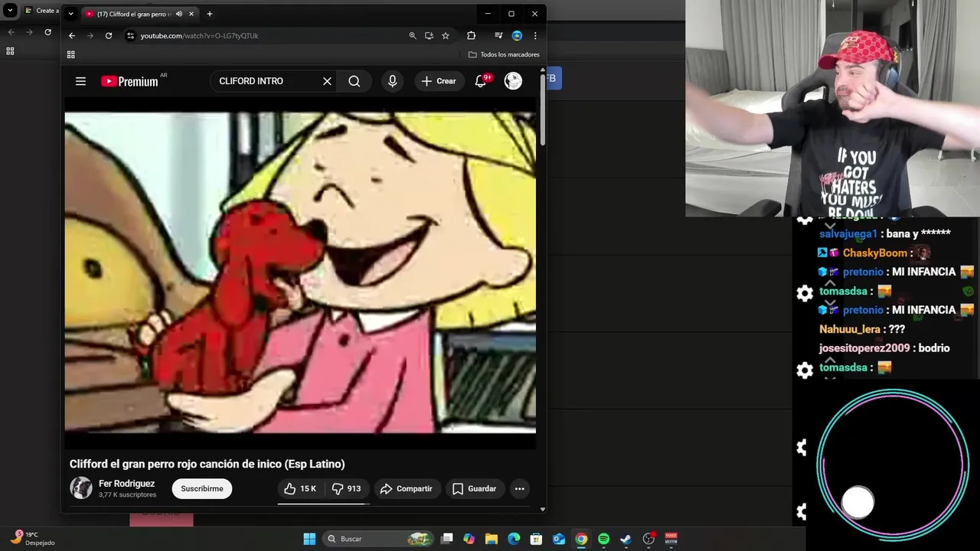Click the youtube.com address bar URL
Screen dimensions: 980x551
pos(199,35)
